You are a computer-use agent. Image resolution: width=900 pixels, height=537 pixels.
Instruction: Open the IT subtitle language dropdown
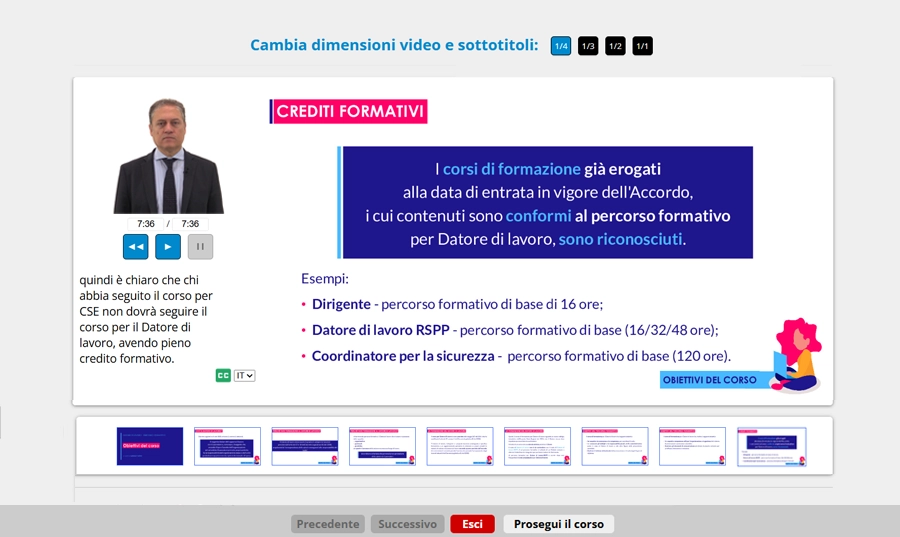pos(245,375)
